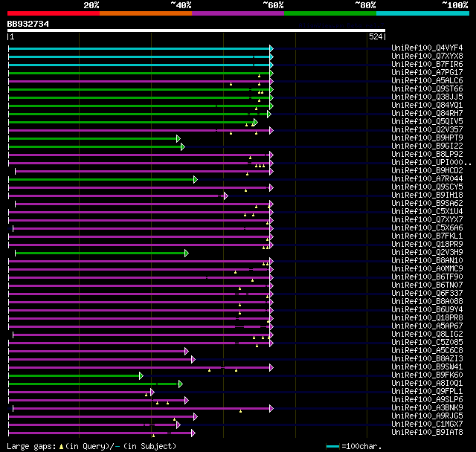Select the UniRef100_Q9SCY5 label

[x=427, y=187]
